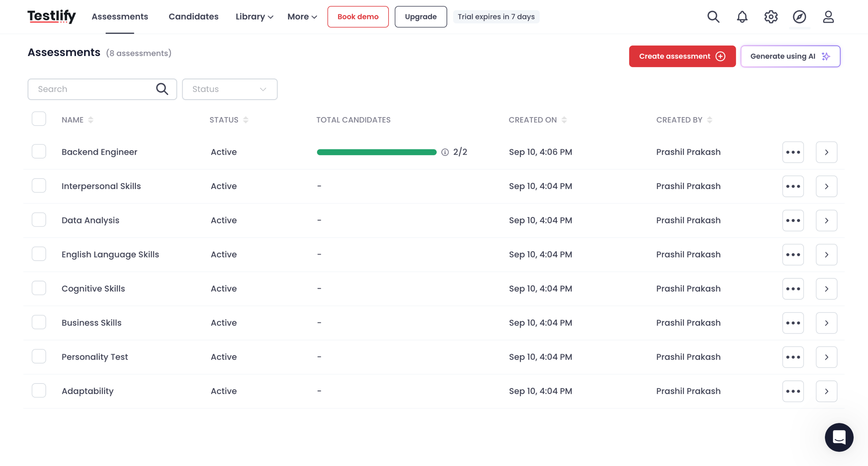Check the Interpersonal Skills row checkbox
Screen dimensions: 868x466
coord(39,186)
